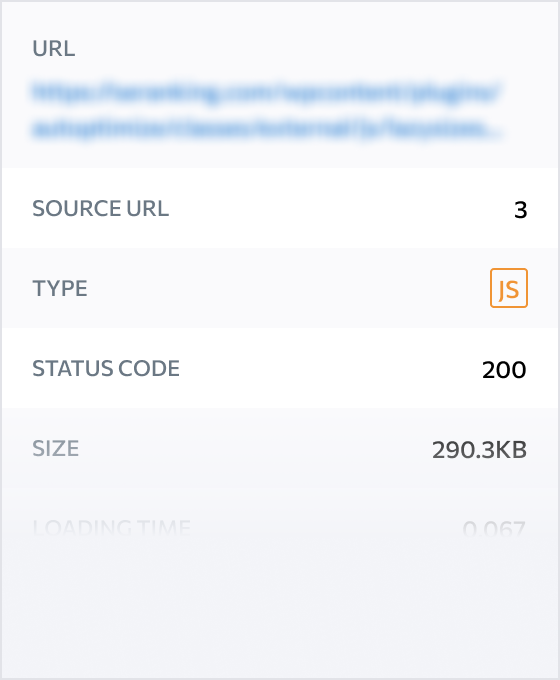This screenshot has height=680, width=560.
Task: Click the URL section background
Action: [x=280, y=85]
